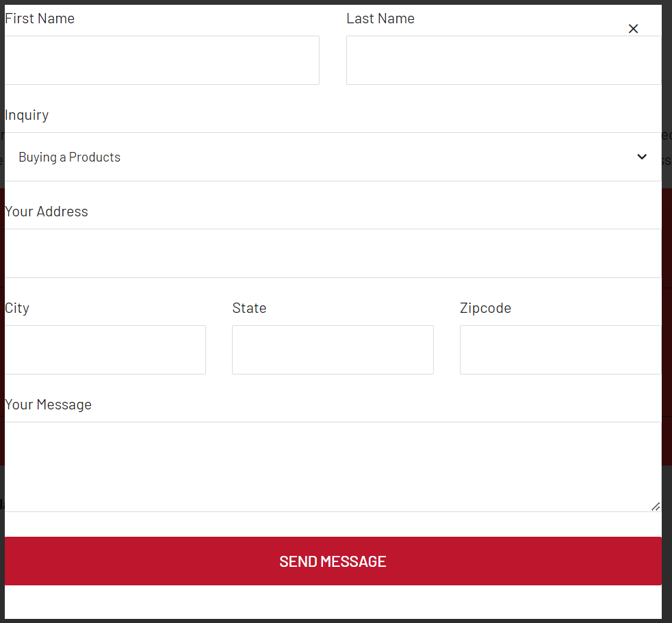Focus the State input box
The height and width of the screenshot is (623, 672).
[333, 350]
